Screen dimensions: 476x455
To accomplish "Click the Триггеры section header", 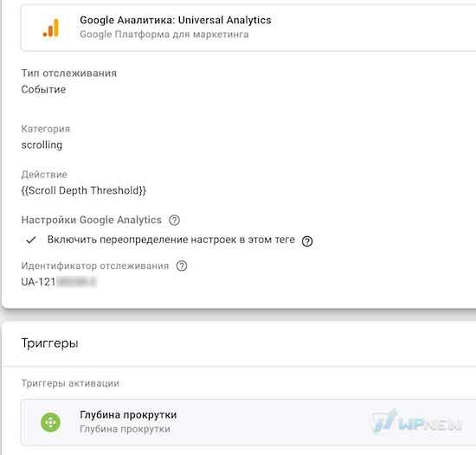I will click(x=50, y=343).
